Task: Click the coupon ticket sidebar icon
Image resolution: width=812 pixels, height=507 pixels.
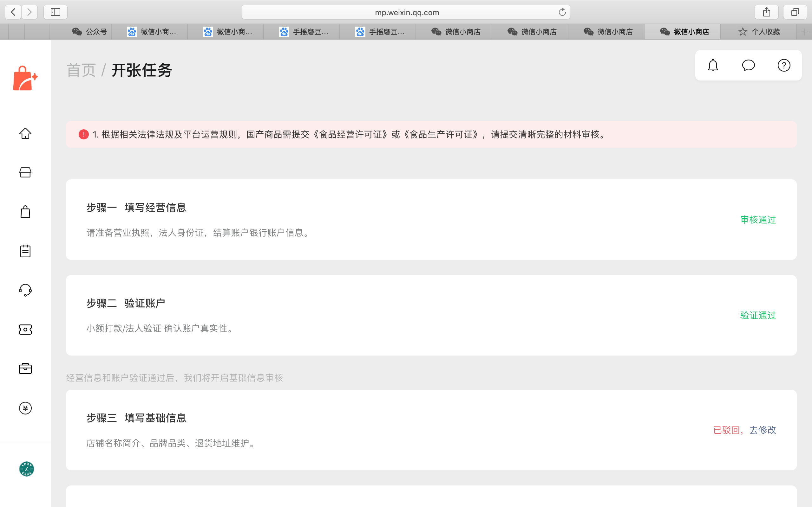Action: 25,329
